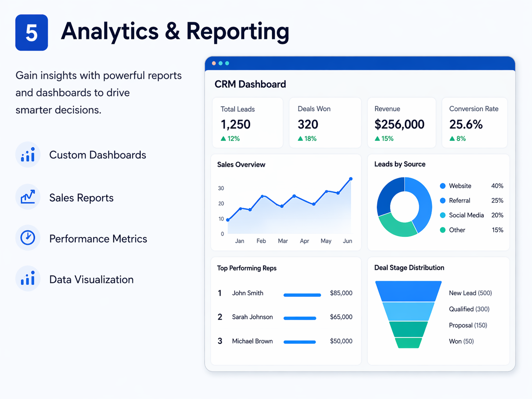The height and width of the screenshot is (399, 532).
Task: Click the 1,250 total leads value
Action: point(236,125)
